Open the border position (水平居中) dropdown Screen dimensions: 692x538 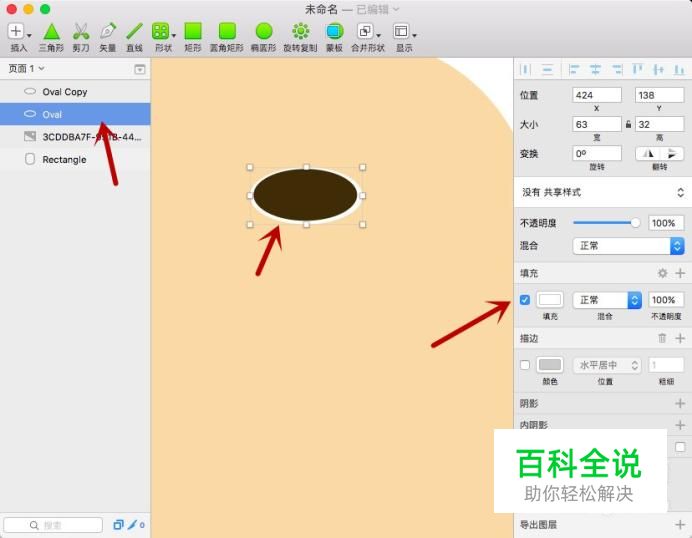click(x=607, y=365)
